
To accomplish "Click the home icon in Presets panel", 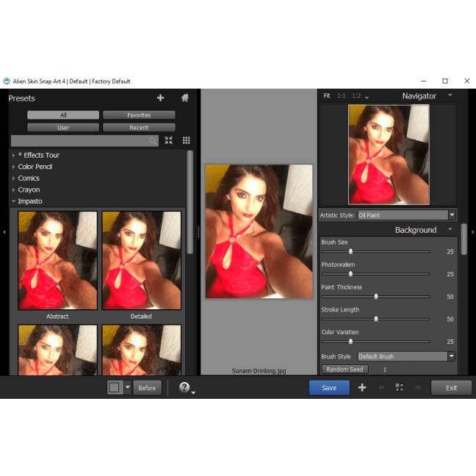I will (x=185, y=98).
